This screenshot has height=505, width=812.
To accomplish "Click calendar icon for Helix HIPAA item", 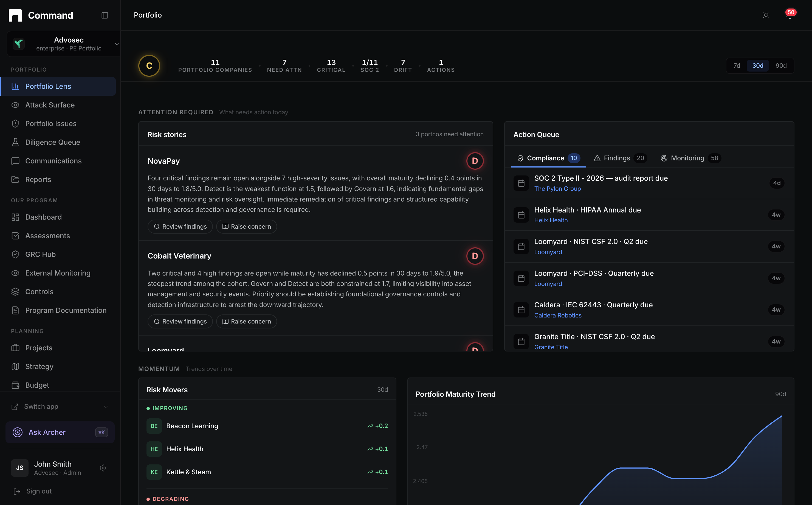I will click(521, 215).
